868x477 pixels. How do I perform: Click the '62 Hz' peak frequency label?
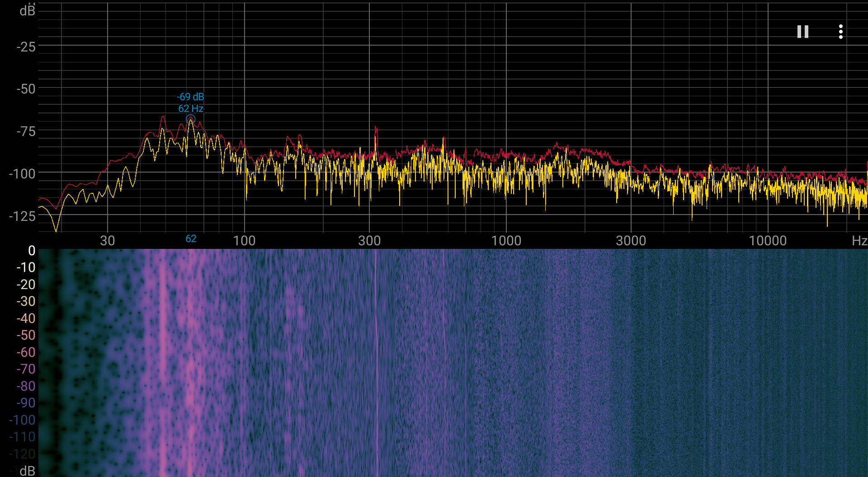(x=191, y=108)
